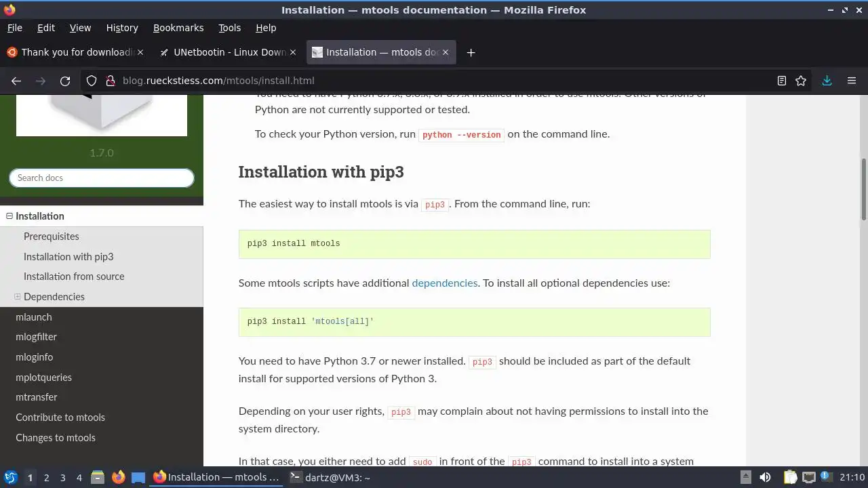This screenshot has width=868, height=488.
Task: Show site security lock information
Action: (110, 81)
